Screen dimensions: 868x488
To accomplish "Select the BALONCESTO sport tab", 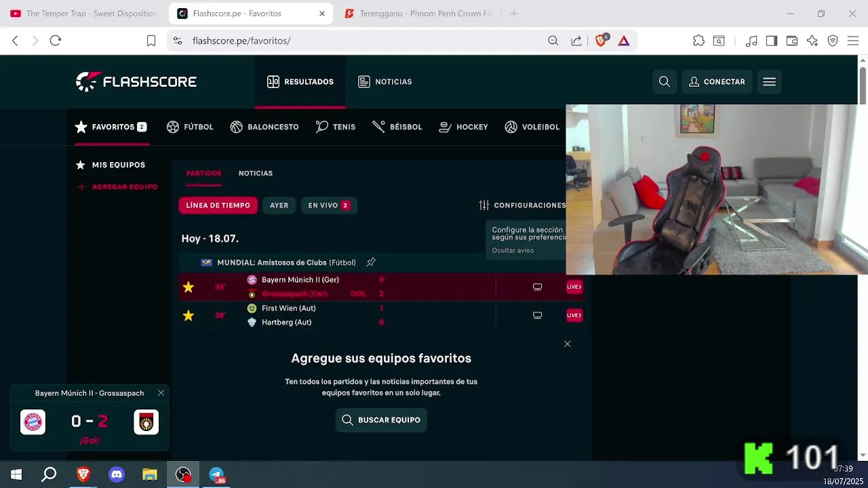I will pos(264,127).
